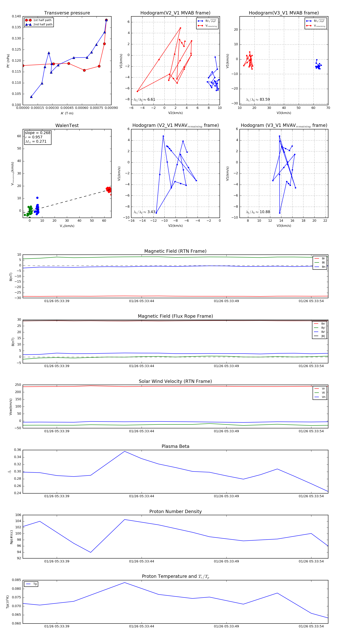The image size is (351, 644).
Task: Click the "Magnetic Field (Flux Rope Frame)" title
Action: (175, 316)
